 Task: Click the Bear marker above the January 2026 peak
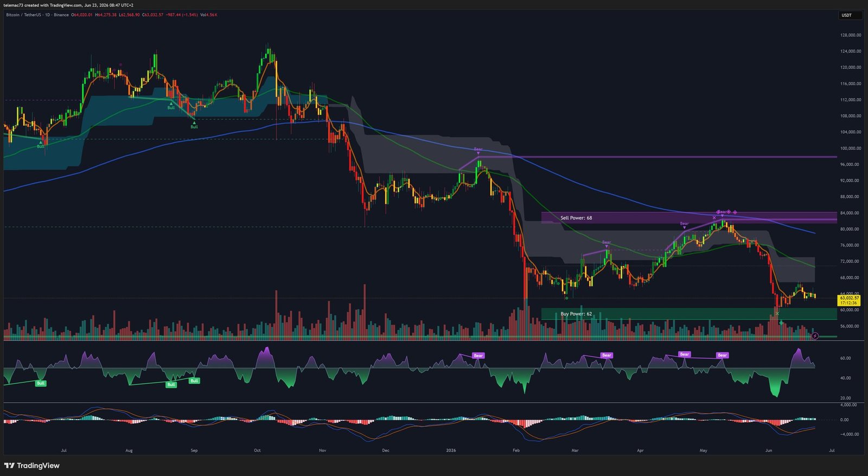[x=478, y=150]
